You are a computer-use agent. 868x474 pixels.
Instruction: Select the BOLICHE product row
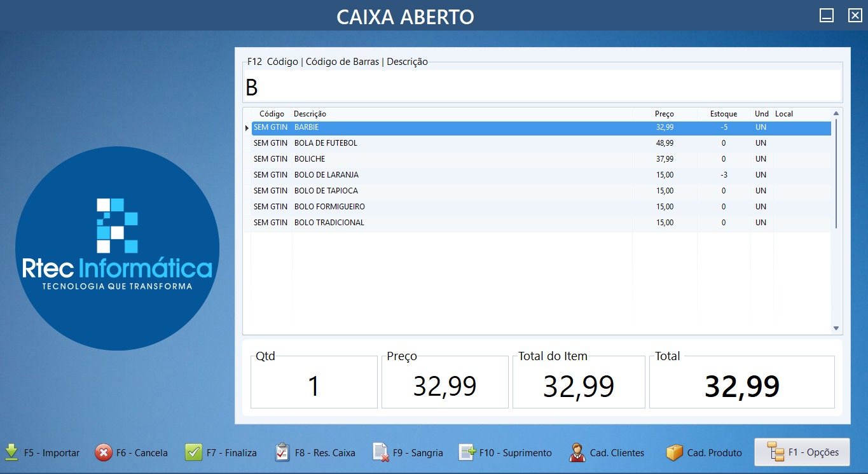[382, 158]
